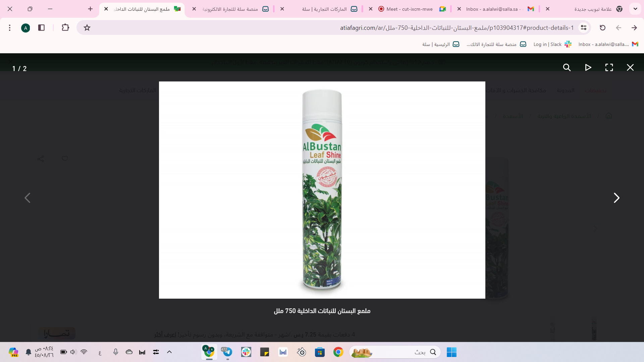644x362 pixels.
Task: Open Microsoft Store from taskbar
Action: click(320, 352)
